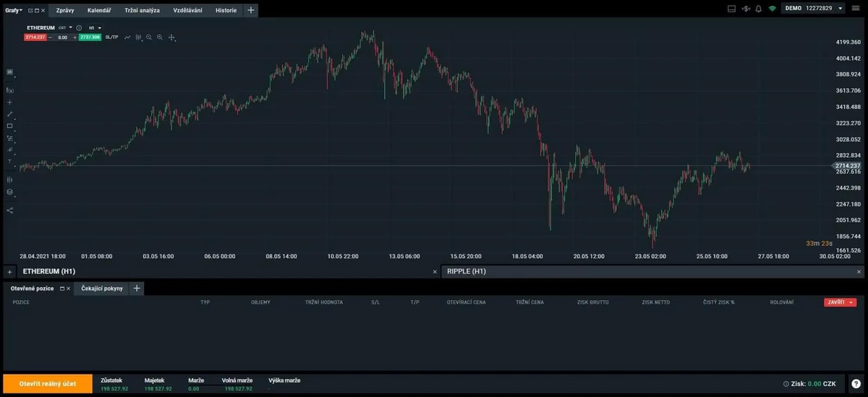Open the Kalendář tab
868x397 pixels.
point(99,11)
